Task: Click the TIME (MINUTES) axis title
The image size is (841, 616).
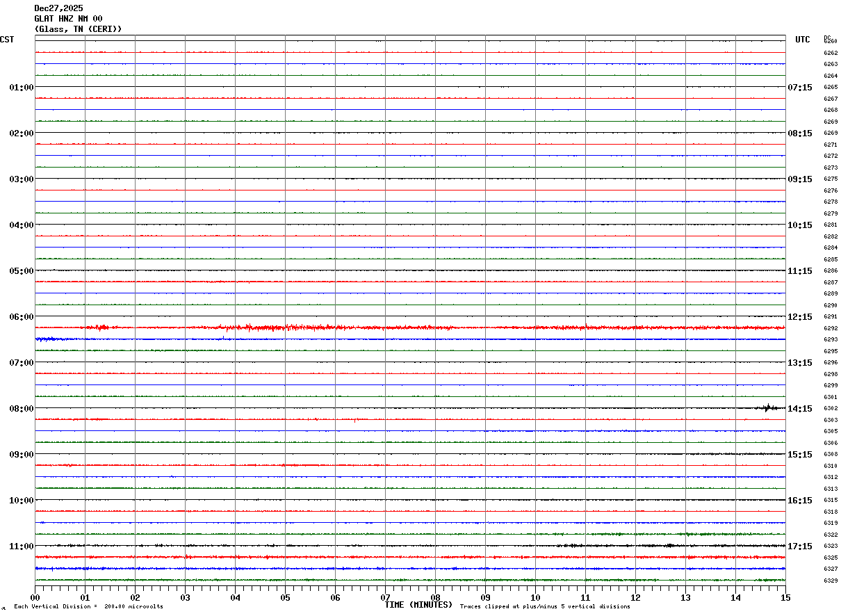Action: tap(418, 605)
